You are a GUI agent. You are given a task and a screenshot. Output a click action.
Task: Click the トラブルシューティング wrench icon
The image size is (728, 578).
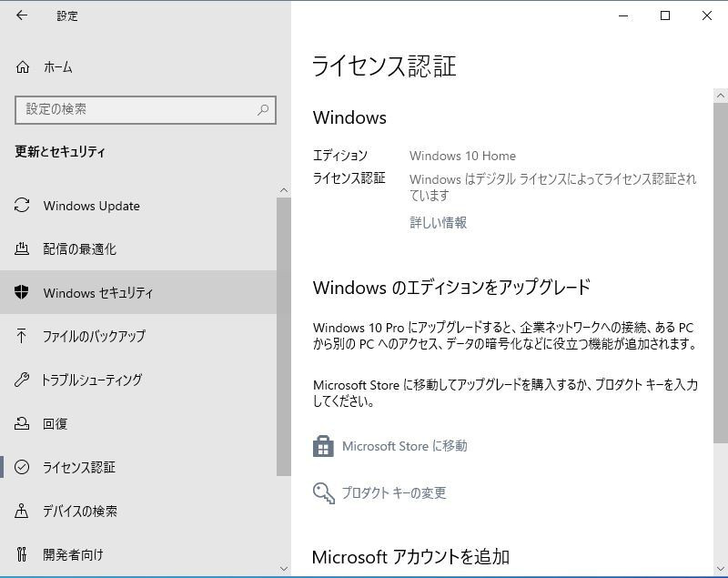22,380
